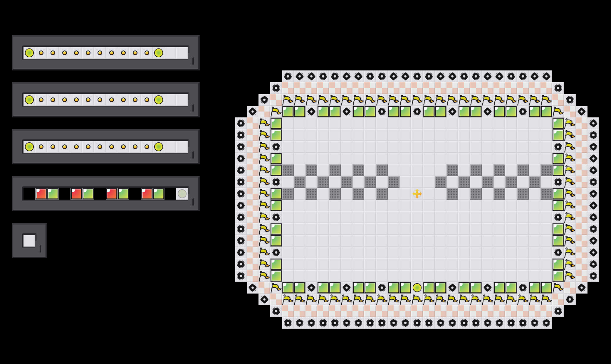The width and height of the screenshot is (611, 364).
Task: Click the flag at the top-left corner of the green tile frame
Action: point(276,112)
